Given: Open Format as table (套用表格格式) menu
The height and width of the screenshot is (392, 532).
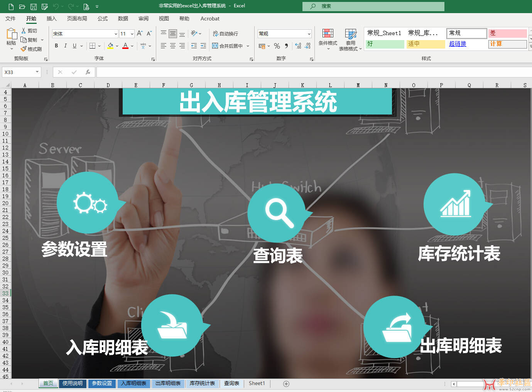Looking at the screenshot, I should 350,40.
